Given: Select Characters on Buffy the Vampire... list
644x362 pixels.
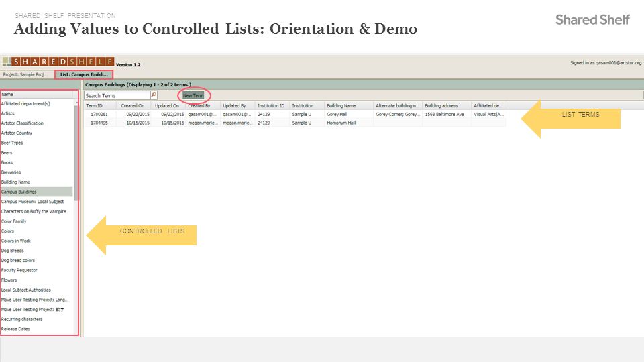Looking at the screenshot, I should 36,211.
